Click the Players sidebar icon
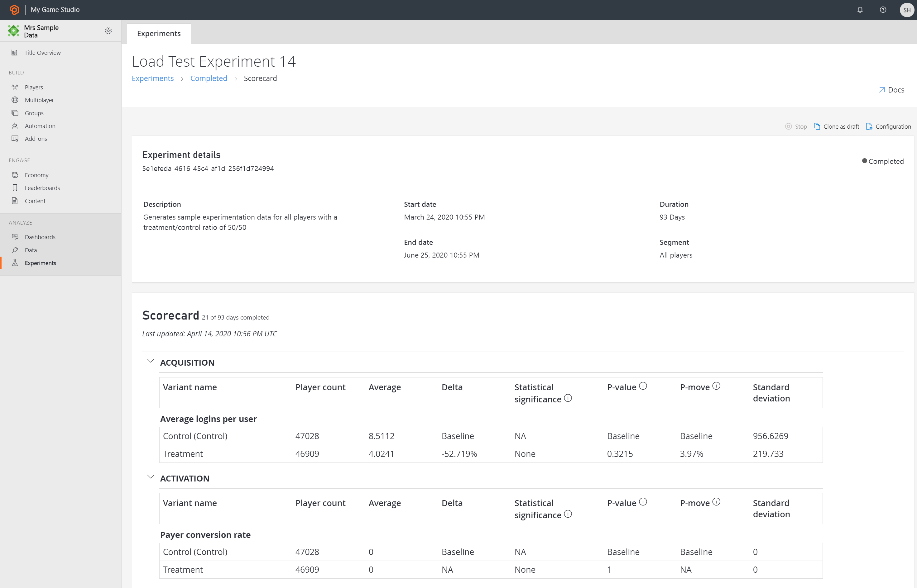The image size is (917, 588). pos(15,87)
